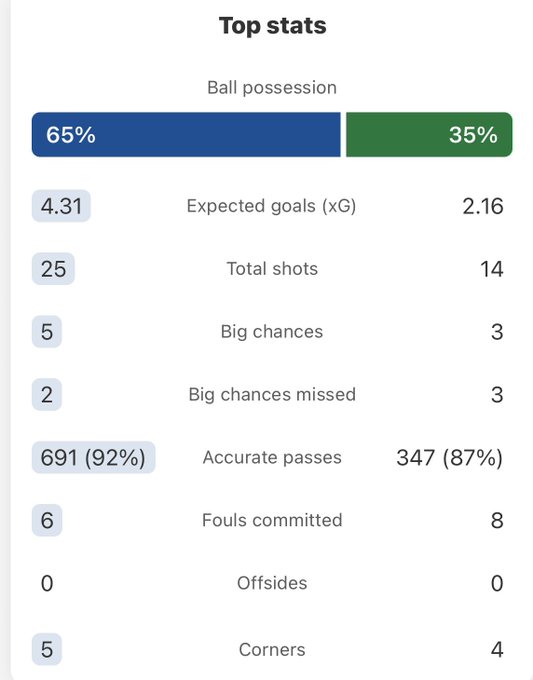Click the 691 (92%) accurate passes badge
The height and width of the screenshot is (680, 533).
93,458
